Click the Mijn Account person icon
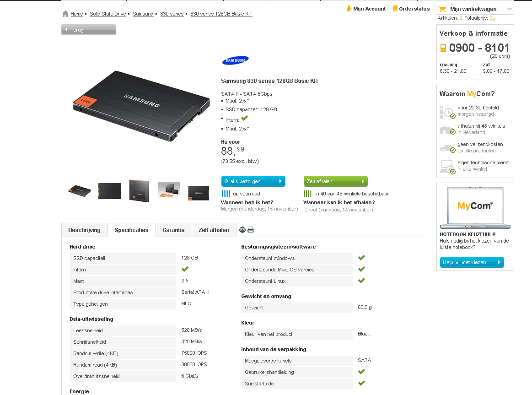532x395 pixels. [x=349, y=9]
